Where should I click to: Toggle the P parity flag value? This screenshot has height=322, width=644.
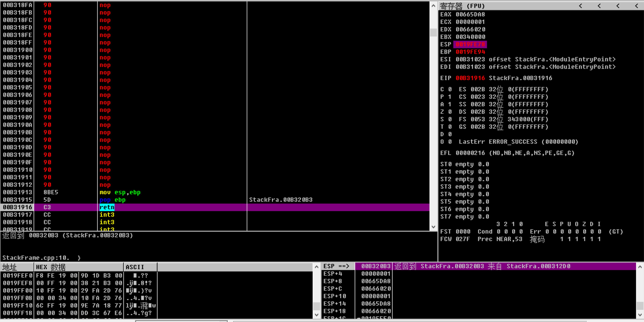tap(450, 97)
